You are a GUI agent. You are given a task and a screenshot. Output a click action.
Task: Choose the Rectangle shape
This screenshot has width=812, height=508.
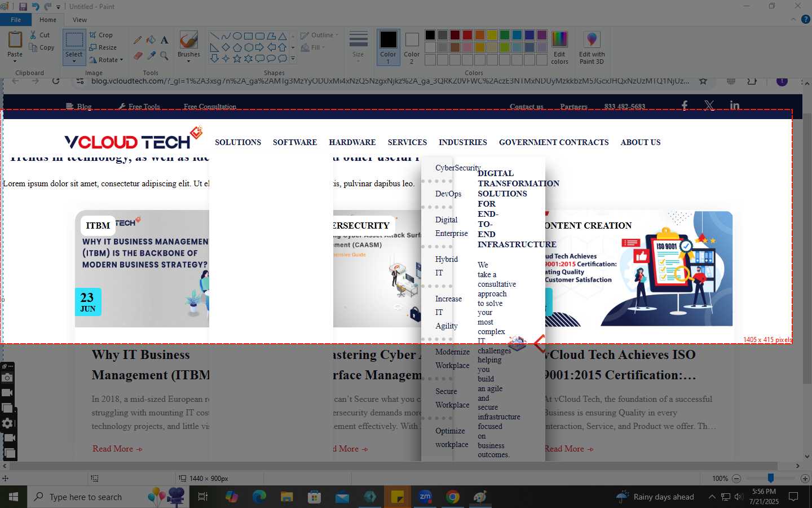pos(248,36)
